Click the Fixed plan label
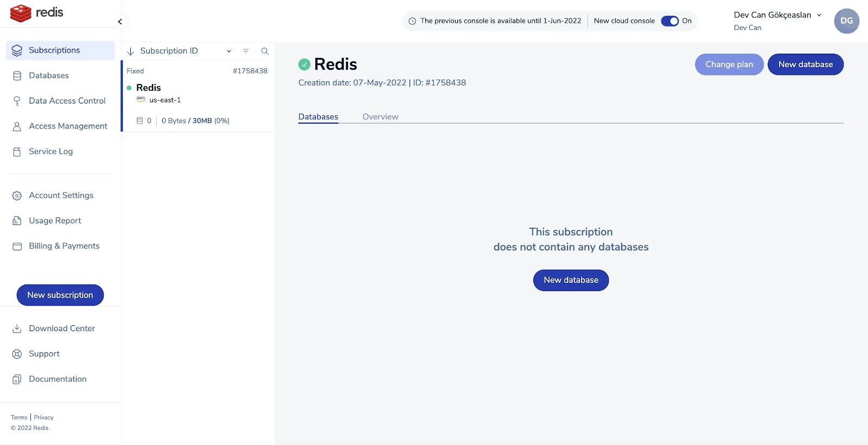The width and height of the screenshot is (868, 445). [x=135, y=71]
